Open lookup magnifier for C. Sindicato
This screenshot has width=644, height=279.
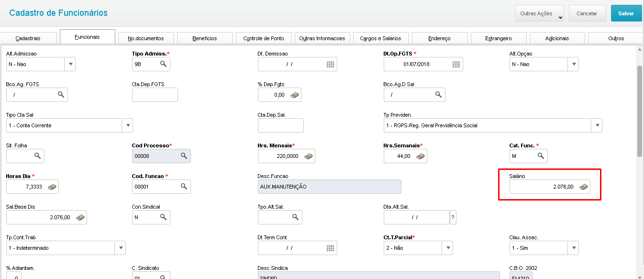163,276
